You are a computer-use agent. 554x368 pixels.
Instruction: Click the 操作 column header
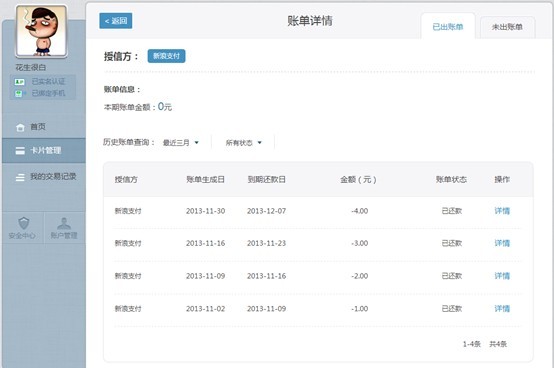[x=502, y=179]
